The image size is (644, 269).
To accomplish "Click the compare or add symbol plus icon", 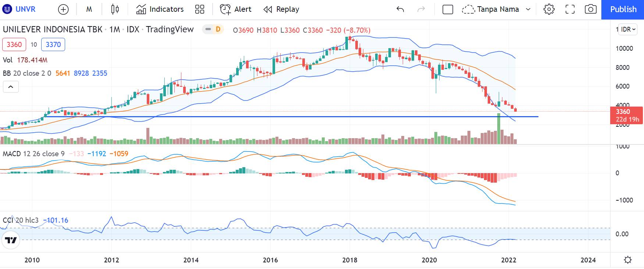I will [63, 9].
